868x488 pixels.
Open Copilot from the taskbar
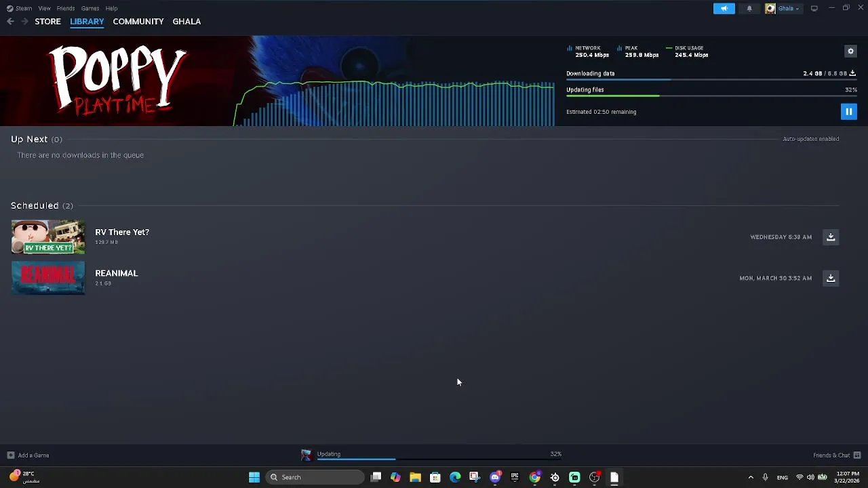(395, 477)
